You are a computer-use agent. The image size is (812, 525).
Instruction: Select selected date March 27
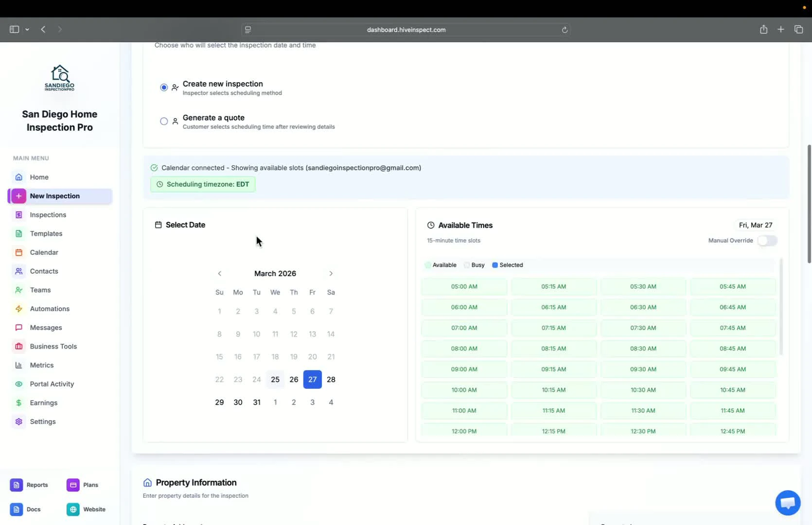tap(312, 380)
